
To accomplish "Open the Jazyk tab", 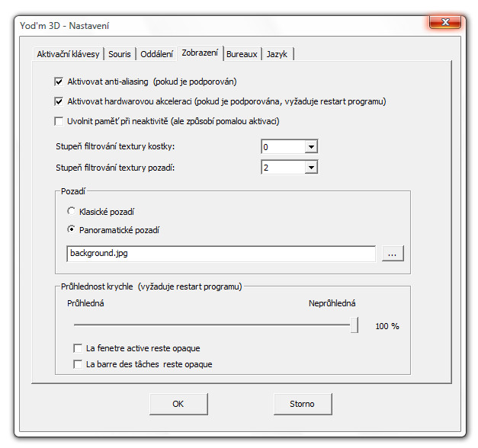I will [x=277, y=54].
